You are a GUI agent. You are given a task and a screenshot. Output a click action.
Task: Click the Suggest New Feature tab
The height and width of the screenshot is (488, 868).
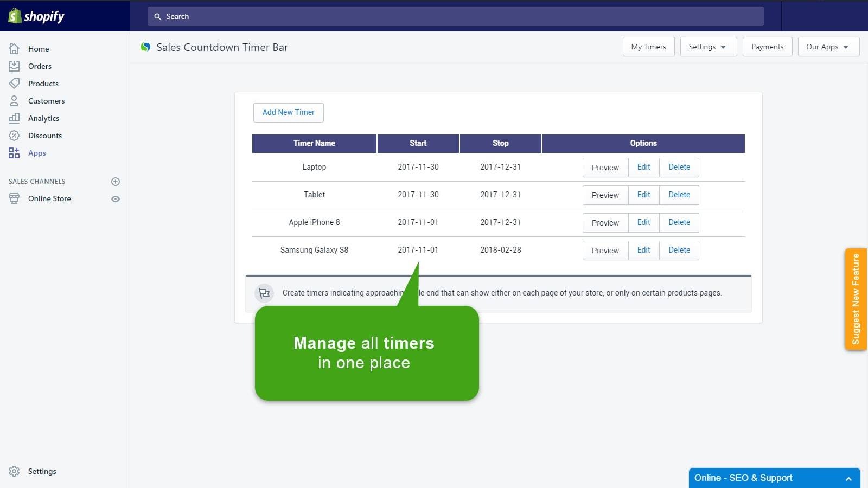[856, 299]
